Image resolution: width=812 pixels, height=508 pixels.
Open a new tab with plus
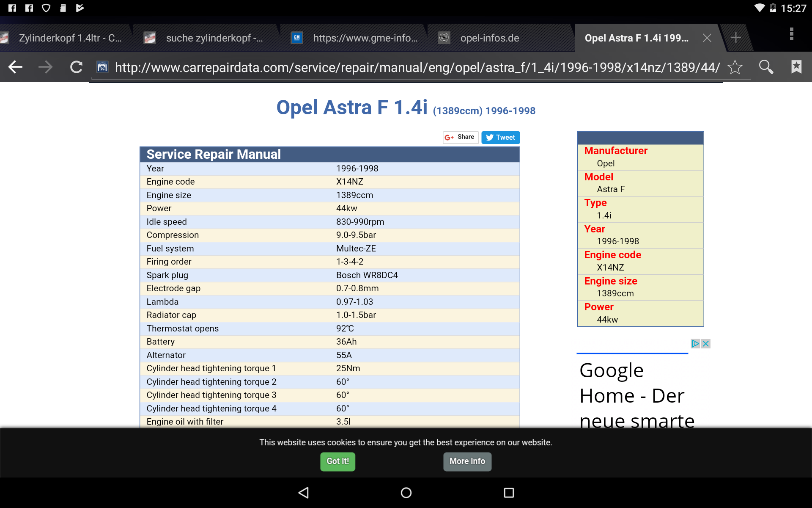[736, 38]
